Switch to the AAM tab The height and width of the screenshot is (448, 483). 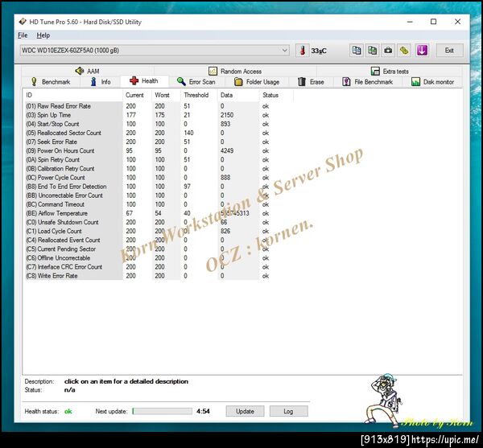(x=87, y=71)
